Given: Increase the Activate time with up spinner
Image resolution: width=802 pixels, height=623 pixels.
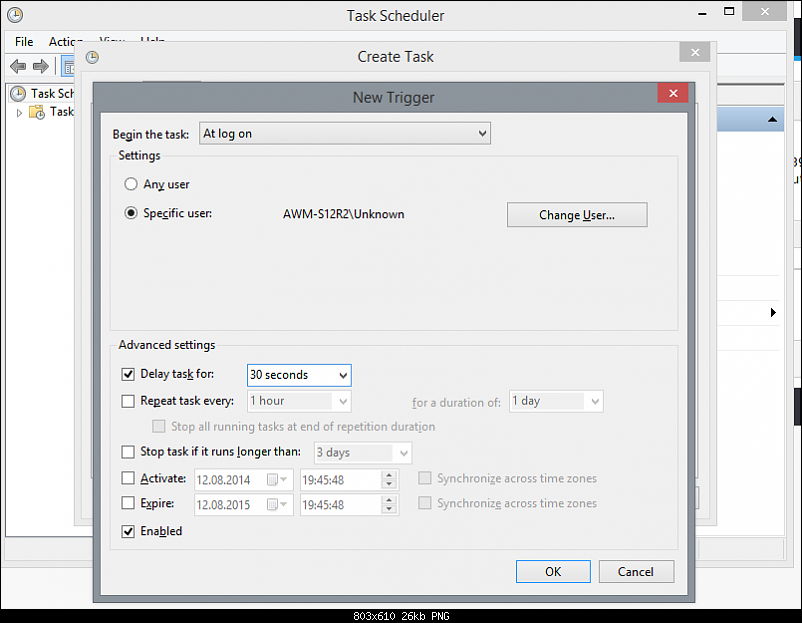Looking at the screenshot, I should click(389, 475).
